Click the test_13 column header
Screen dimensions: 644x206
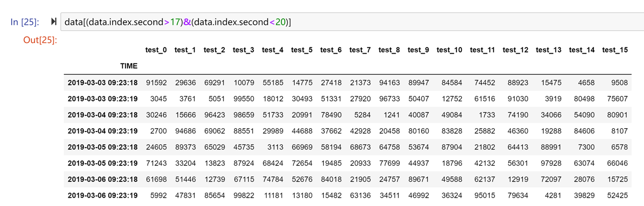[549, 50]
